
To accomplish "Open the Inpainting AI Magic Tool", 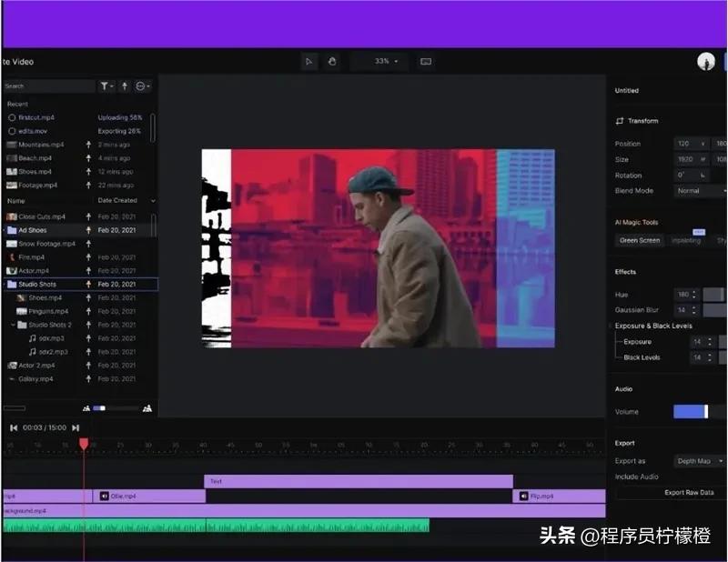I will (689, 241).
